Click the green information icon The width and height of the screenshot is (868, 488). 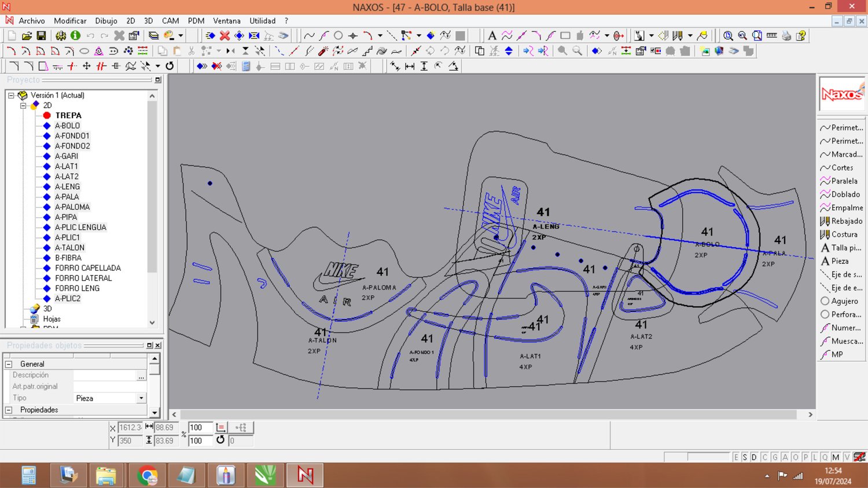pyautogui.click(x=75, y=36)
